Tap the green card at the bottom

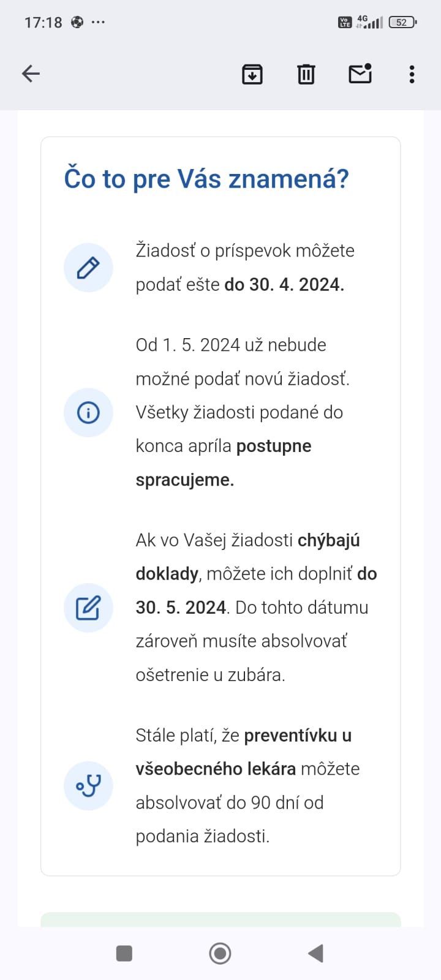pyautogui.click(x=221, y=919)
